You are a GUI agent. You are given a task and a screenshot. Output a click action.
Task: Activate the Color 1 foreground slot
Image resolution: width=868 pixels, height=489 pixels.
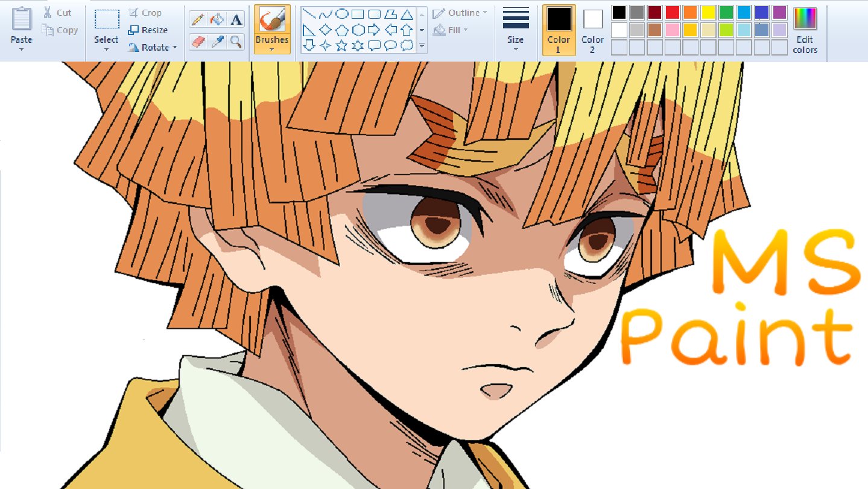tap(559, 30)
